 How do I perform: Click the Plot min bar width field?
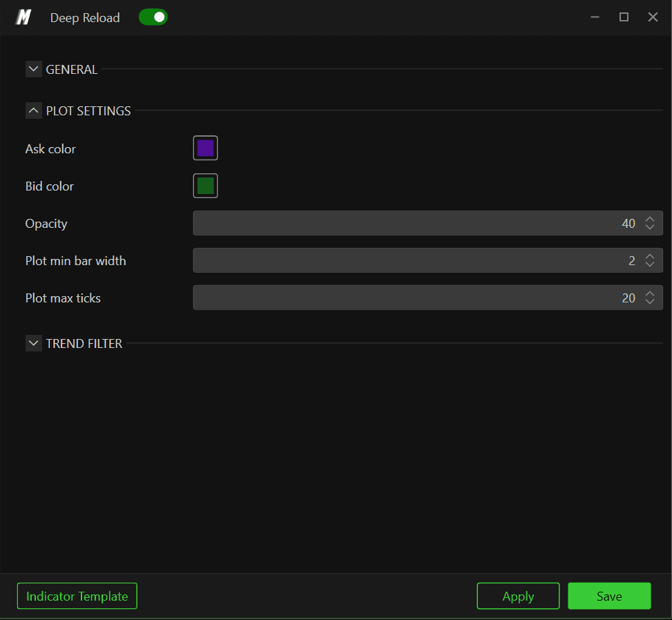pyautogui.click(x=428, y=260)
